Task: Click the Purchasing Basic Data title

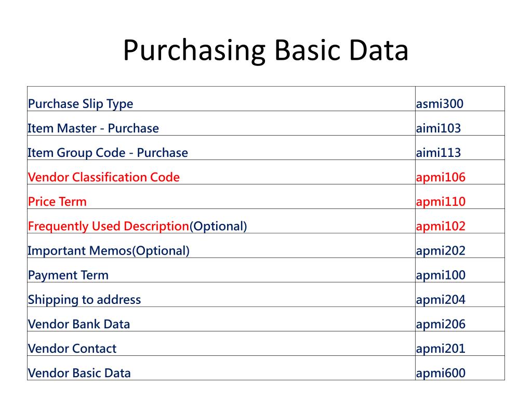Action: pos(265,51)
